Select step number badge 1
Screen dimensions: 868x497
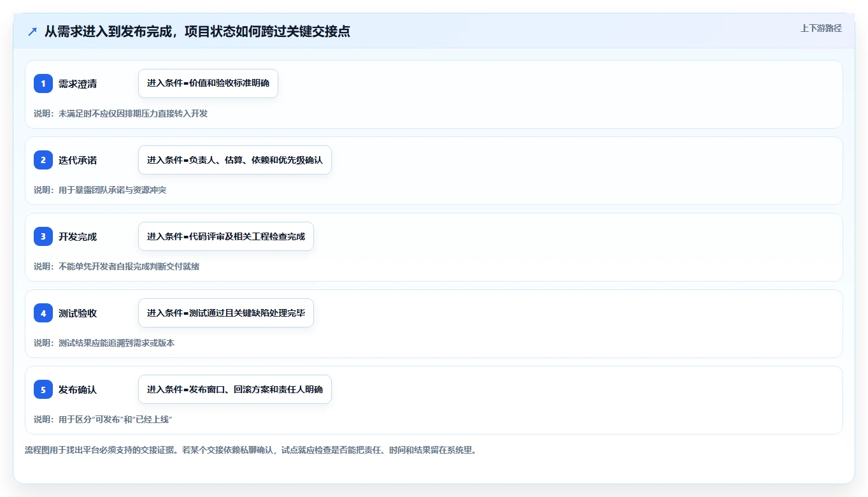43,83
